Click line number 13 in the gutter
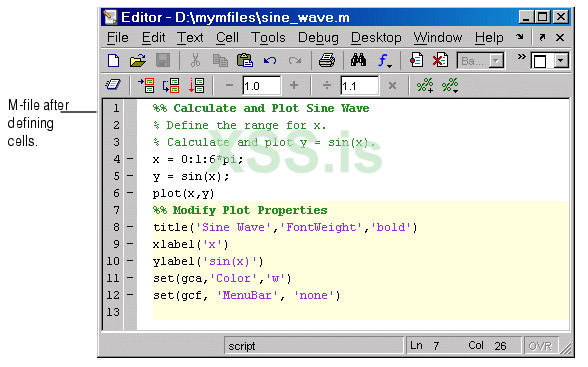The width and height of the screenshot is (588, 367). (113, 312)
